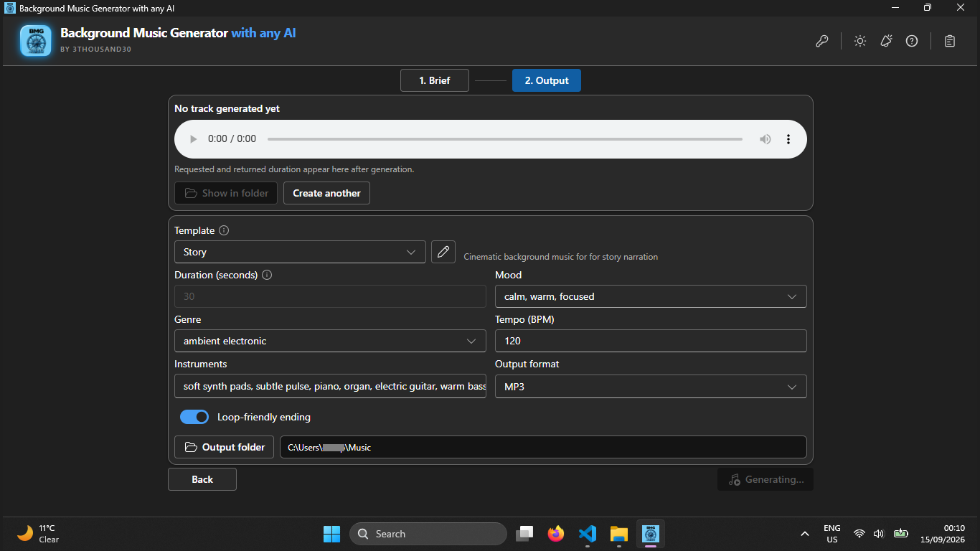Switch theme with the sun icon
Image resolution: width=980 pixels, height=551 pixels.
pos(860,41)
